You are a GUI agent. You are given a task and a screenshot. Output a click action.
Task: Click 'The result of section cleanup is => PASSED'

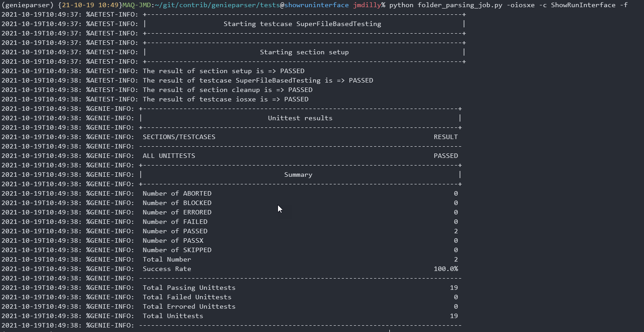click(x=227, y=90)
